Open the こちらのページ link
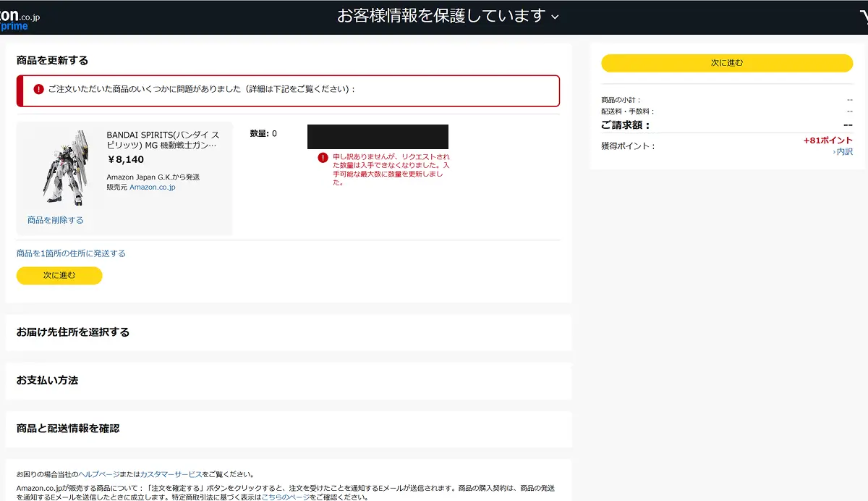 286,497
